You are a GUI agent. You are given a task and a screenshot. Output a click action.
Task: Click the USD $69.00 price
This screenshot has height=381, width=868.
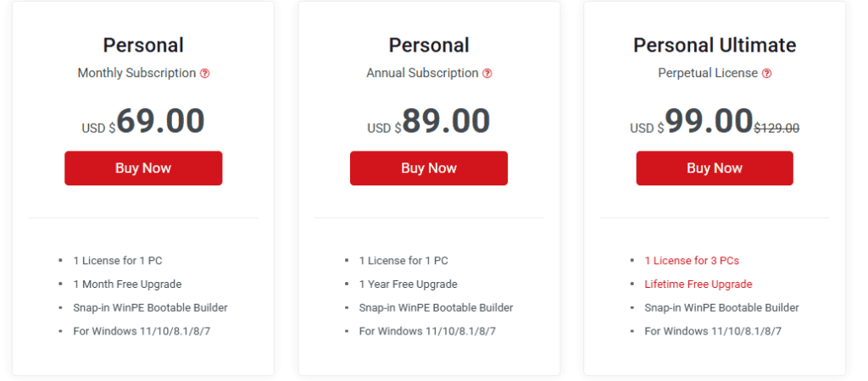[x=144, y=122]
